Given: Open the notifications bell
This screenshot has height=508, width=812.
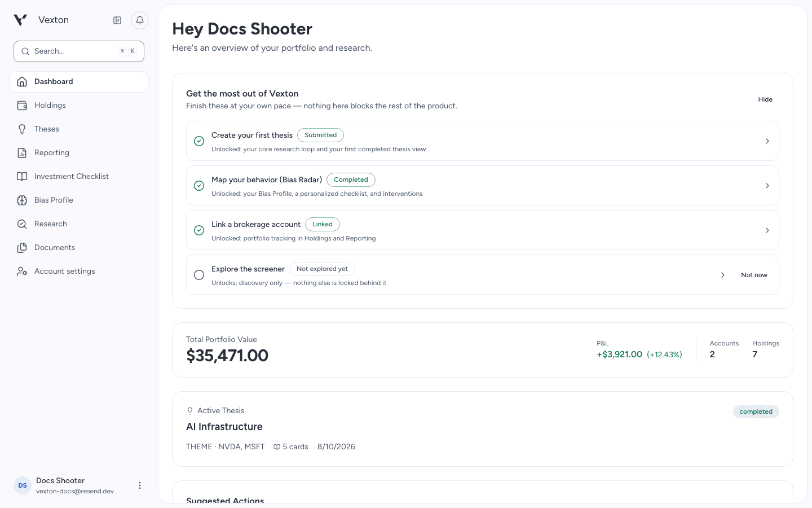Looking at the screenshot, I should click(140, 20).
